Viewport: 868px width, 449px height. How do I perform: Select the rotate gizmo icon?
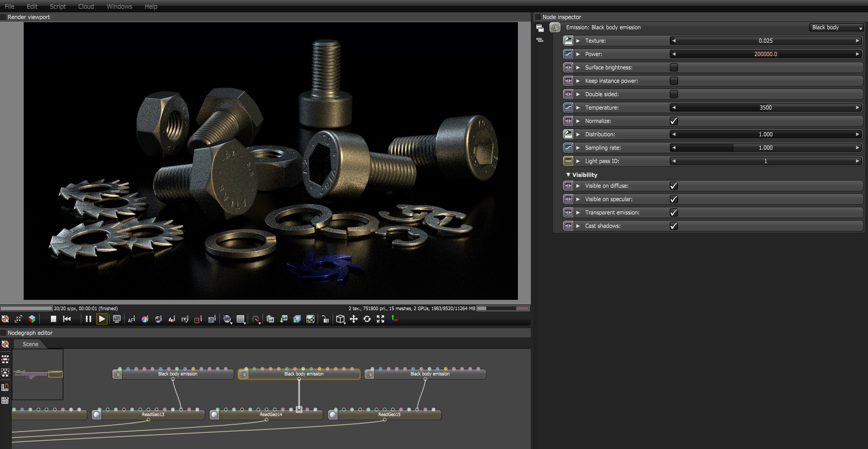coord(367,319)
